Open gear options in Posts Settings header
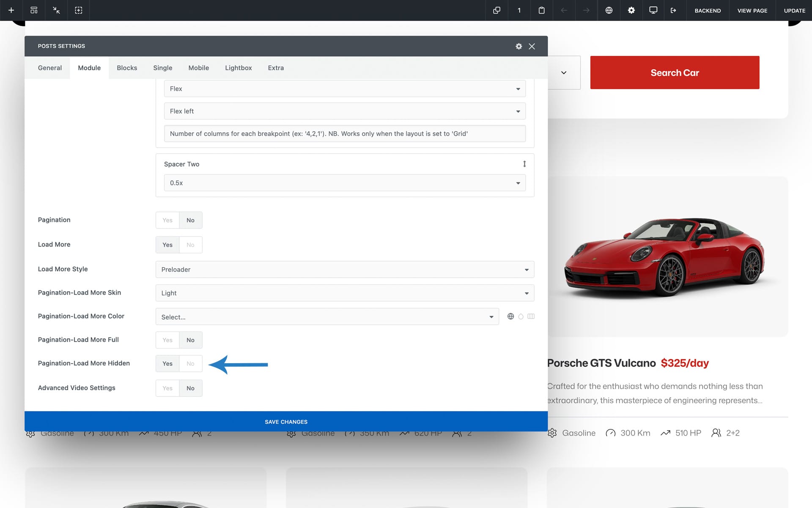The width and height of the screenshot is (812, 508). click(x=518, y=46)
